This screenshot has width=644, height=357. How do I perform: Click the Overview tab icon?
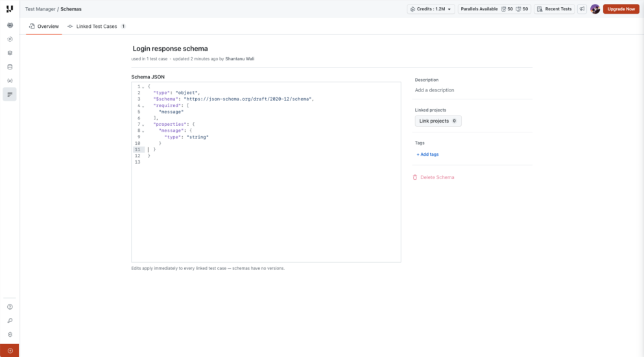tap(32, 27)
